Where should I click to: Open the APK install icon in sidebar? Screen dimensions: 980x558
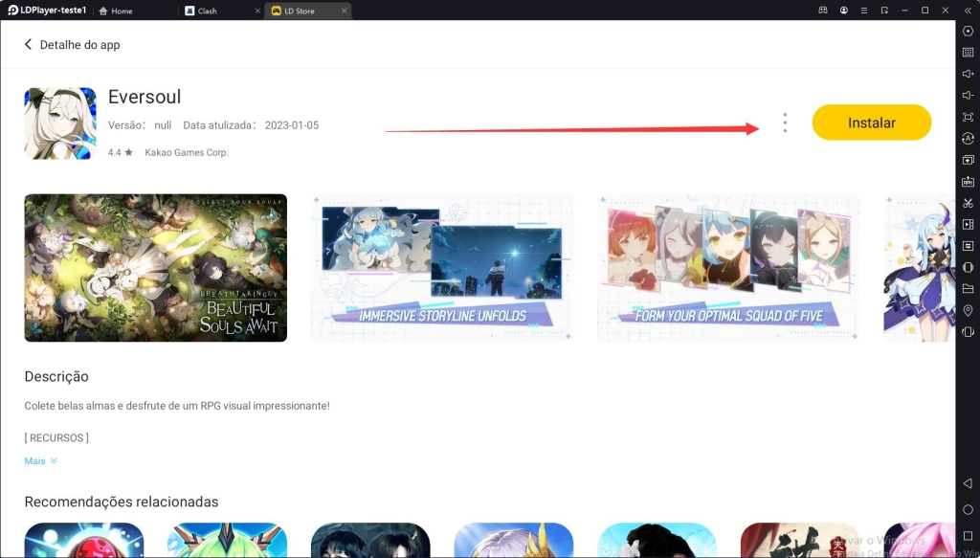(x=968, y=181)
